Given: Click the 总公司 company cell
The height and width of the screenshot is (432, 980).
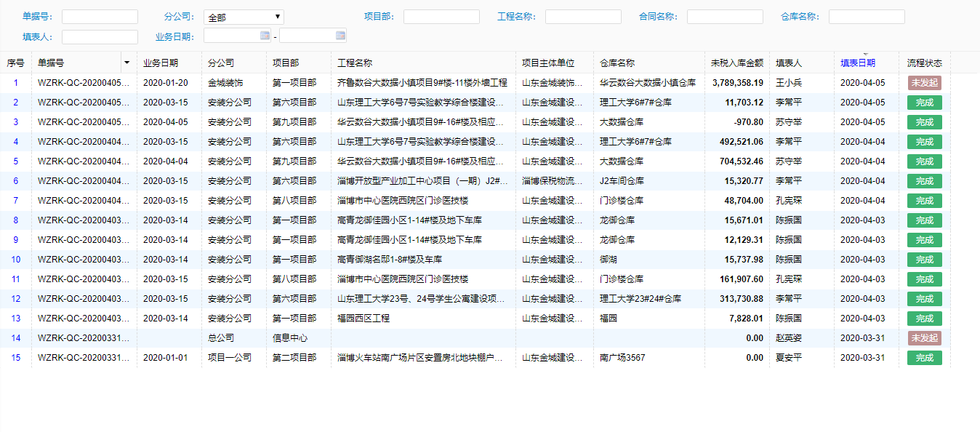Looking at the screenshot, I should coord(221,338).
